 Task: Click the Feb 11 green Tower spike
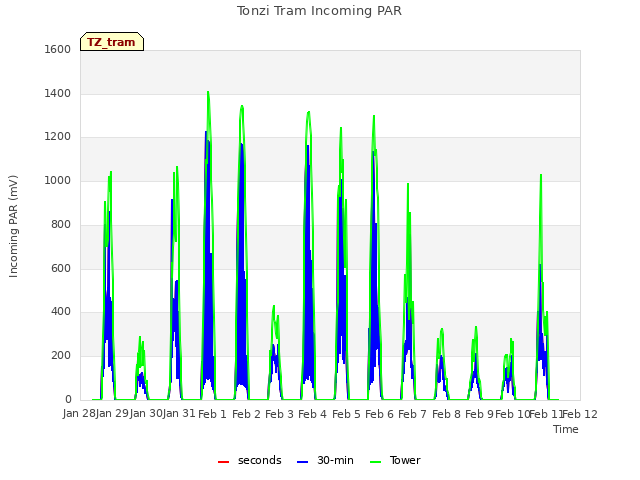point(541,176)
